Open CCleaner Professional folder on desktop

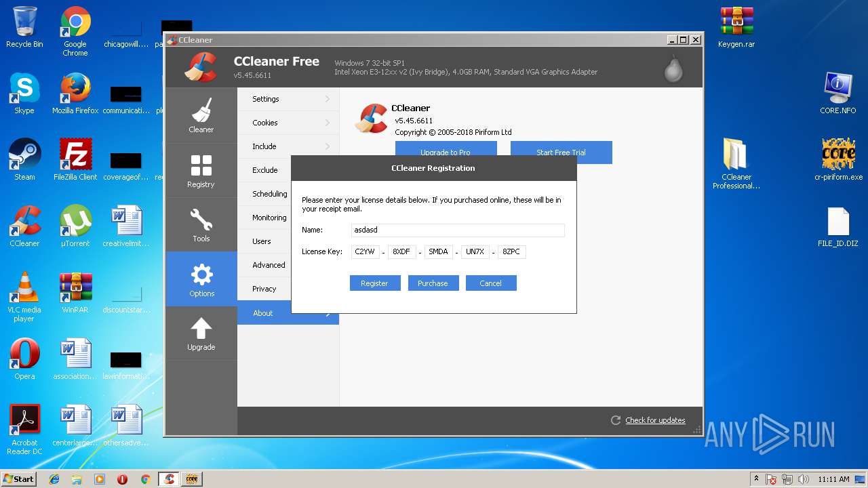tap(736, 164)
